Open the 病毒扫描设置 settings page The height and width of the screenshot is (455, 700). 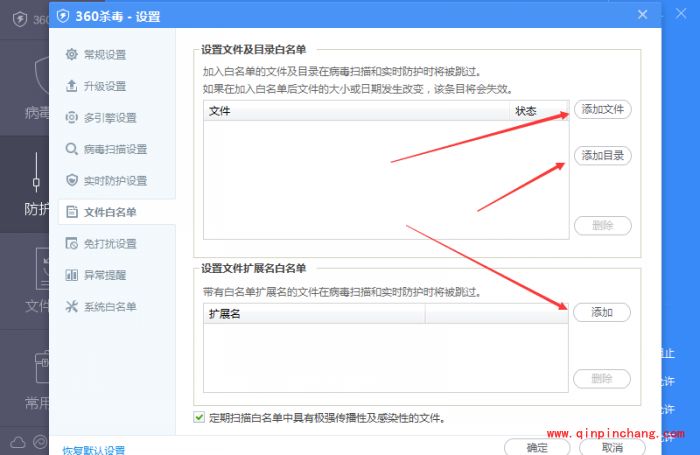(x=115, y=149)
